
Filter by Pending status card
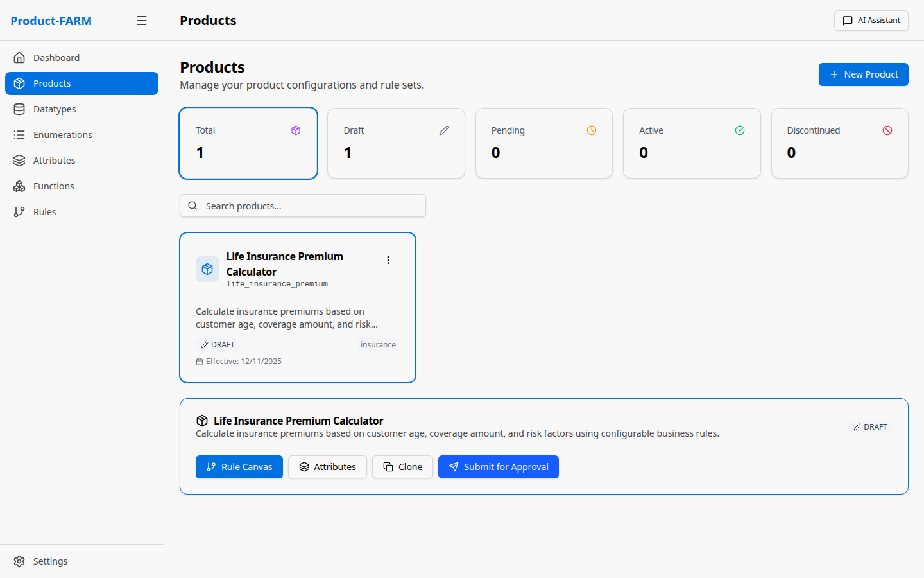[543, 143]
